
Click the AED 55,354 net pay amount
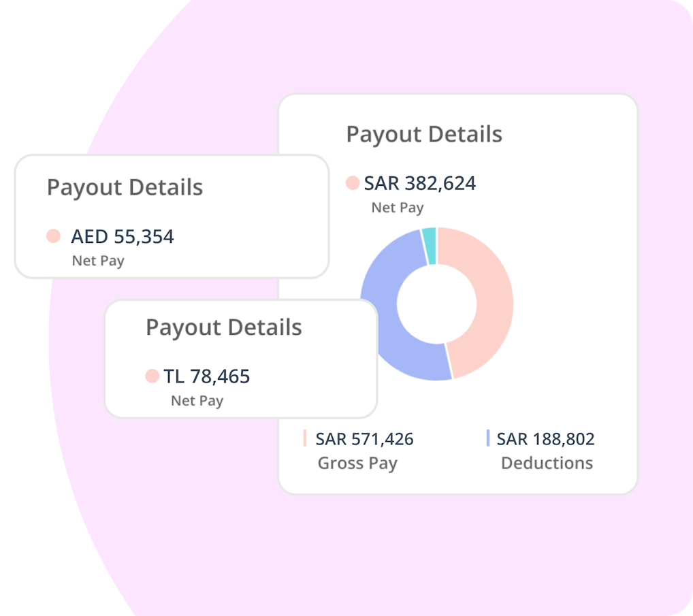click(123, 237)
